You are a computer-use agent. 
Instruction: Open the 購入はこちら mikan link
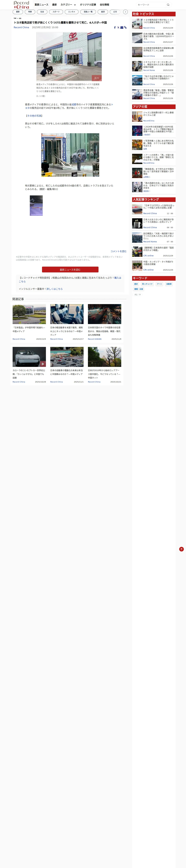(70, 280)
